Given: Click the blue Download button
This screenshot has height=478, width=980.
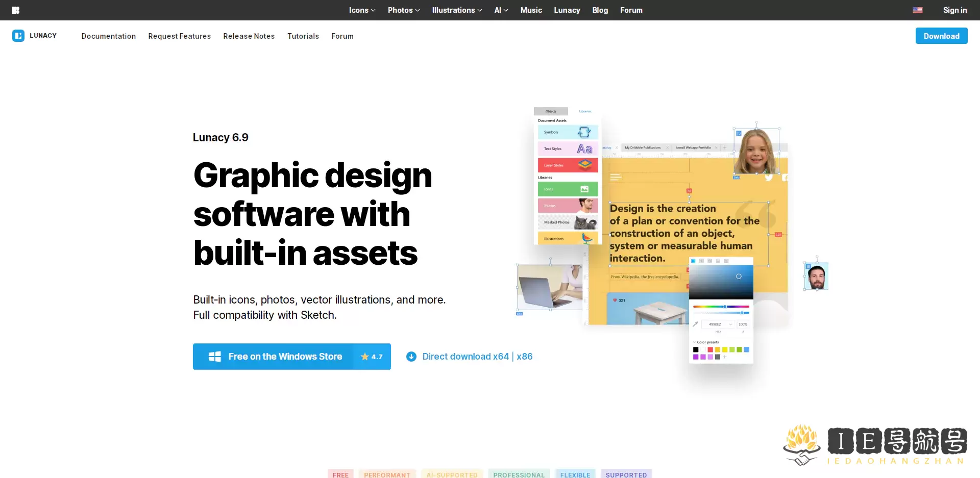Looking at the screenshot, I should click(x=942, y=36).
